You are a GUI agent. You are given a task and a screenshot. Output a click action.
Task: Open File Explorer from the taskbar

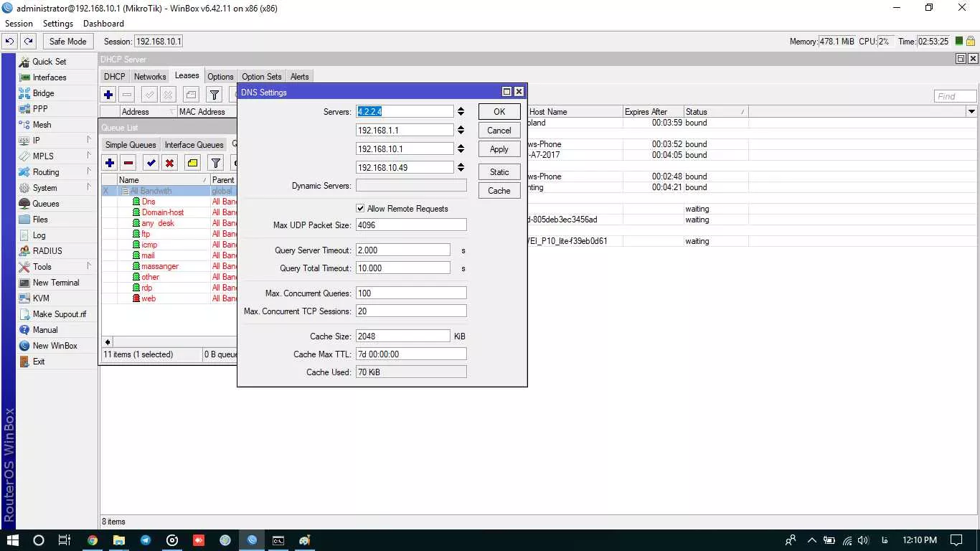point(119,540)
